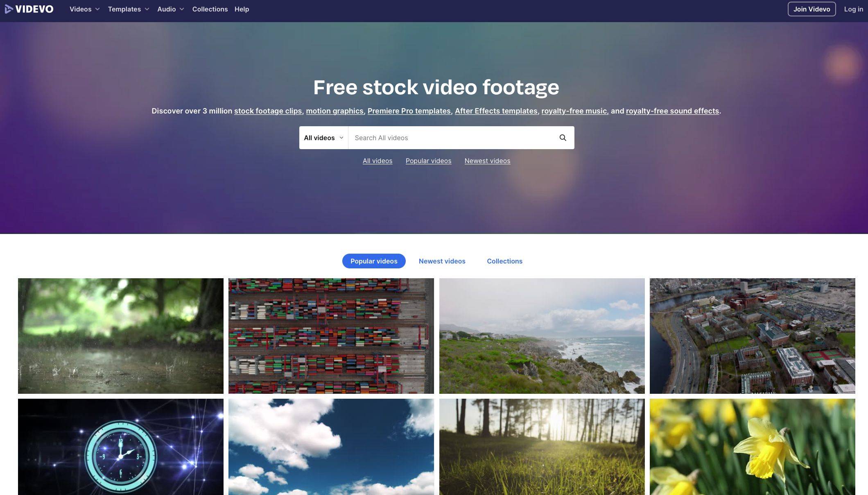Screen dimensions: 868x495
Task: Select the Collections menu item
Action: [210, 9]
